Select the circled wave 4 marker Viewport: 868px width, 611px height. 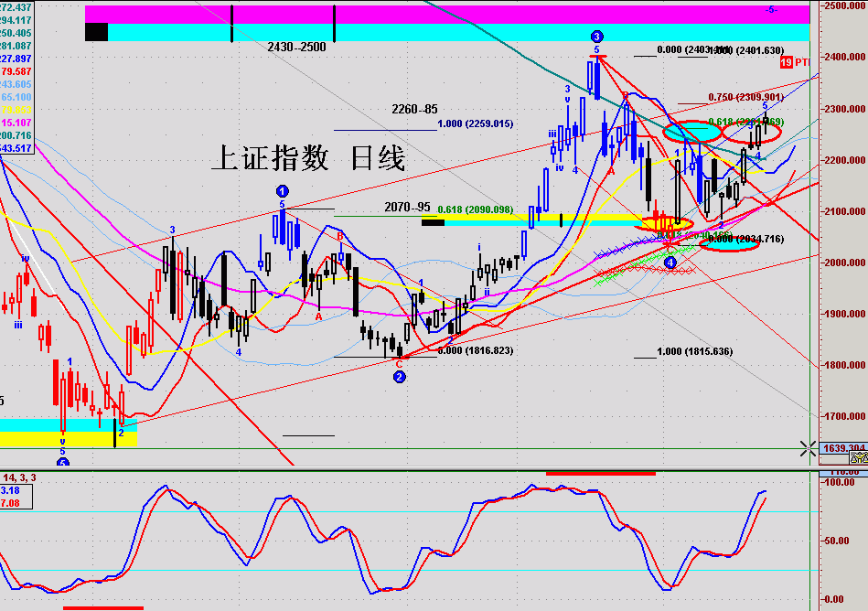pos(670,263)
